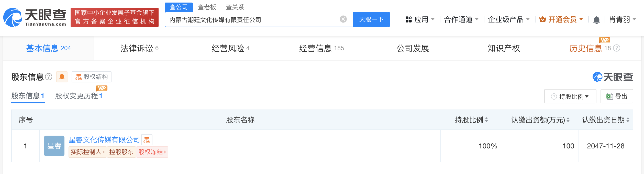Switch to 法律诉讼 tab

[139, 48]
